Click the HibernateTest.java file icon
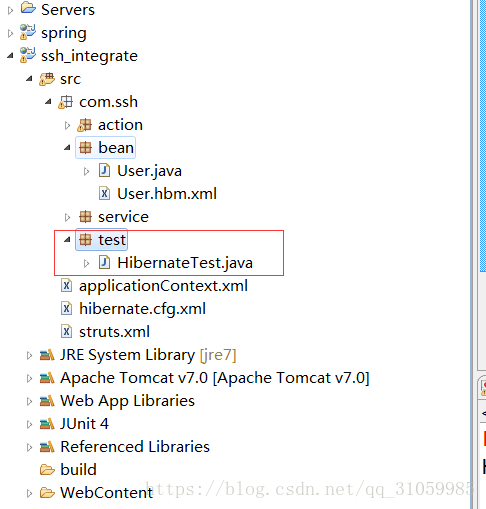Viewport: 486px width, 509px height. tap(104, 262)
